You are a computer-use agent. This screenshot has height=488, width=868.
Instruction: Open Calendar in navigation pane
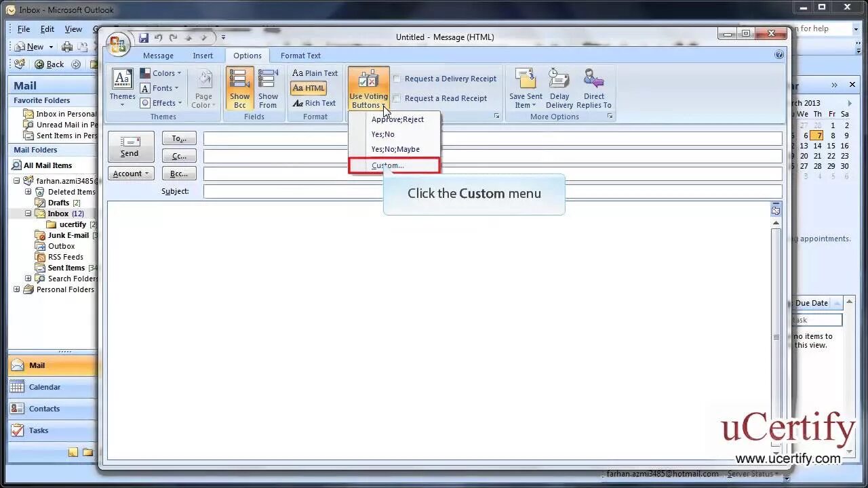(x=52, y=387)
